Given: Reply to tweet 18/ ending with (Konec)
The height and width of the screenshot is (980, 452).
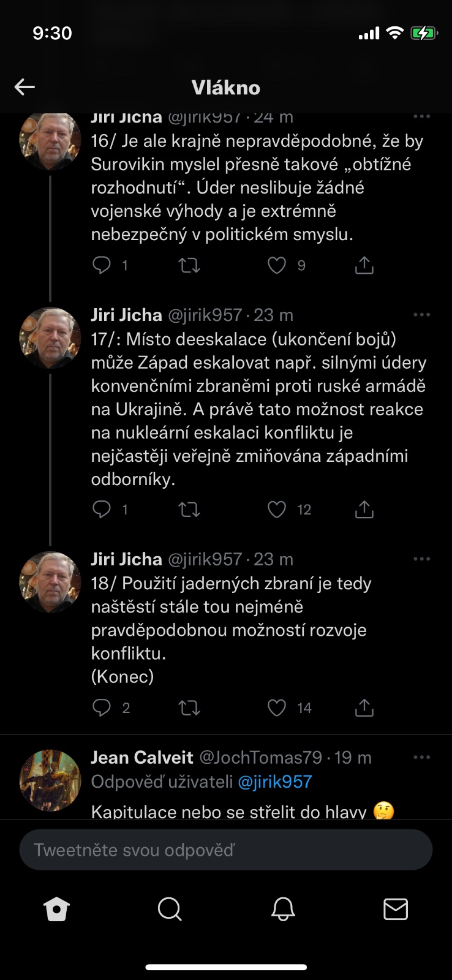Looking at the screenshot, I should click(102, 708).
